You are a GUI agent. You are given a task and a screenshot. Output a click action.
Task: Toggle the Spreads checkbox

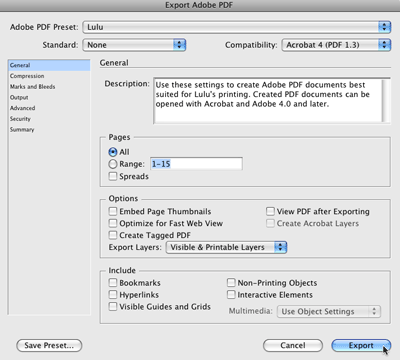click(113, 176)
